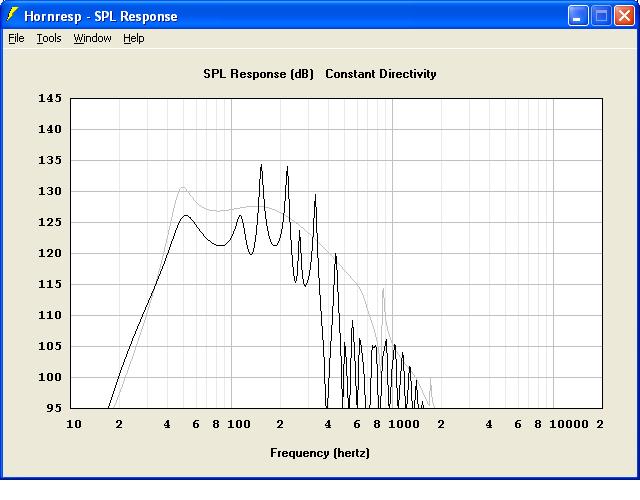Close the Hornresp SPL Response window
This screenshot has width=640, height=500.
pos(624,16)
